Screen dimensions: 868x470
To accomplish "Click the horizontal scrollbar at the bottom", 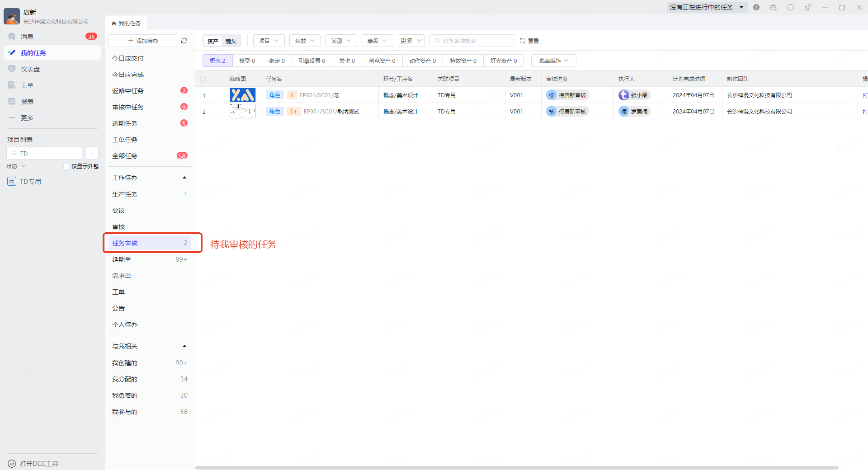I will click(516, 467).
